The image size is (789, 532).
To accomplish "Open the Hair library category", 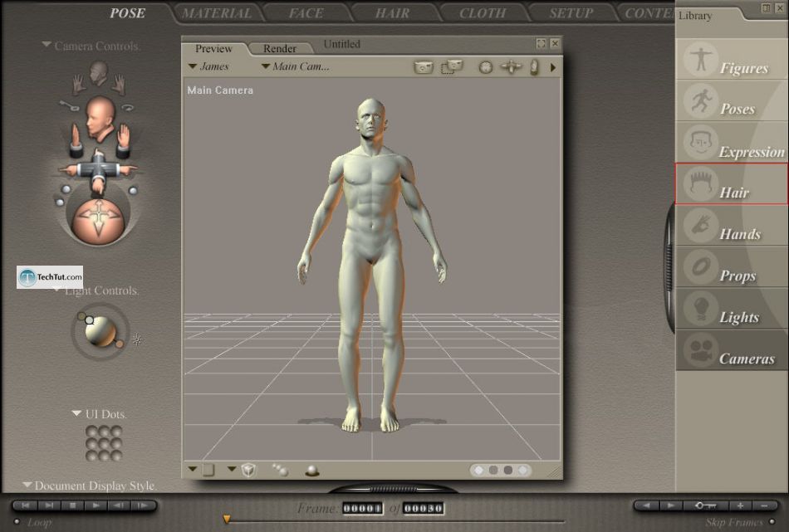I will 732,183.
